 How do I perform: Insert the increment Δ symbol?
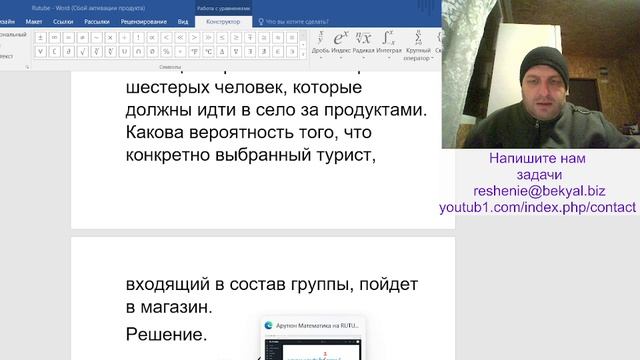click(222, 52)
